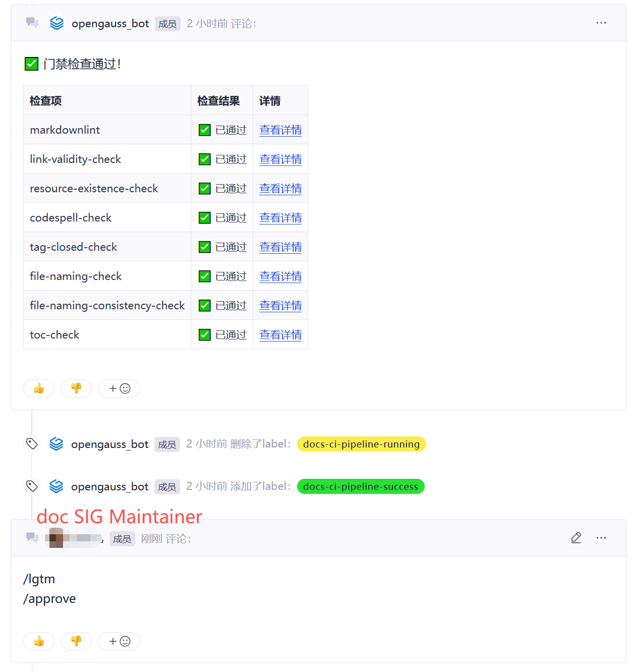Add emoji reaction to the gate check comment
Image resolution: width=632 pixels, height=672 pixels.
tap(119, 388)
